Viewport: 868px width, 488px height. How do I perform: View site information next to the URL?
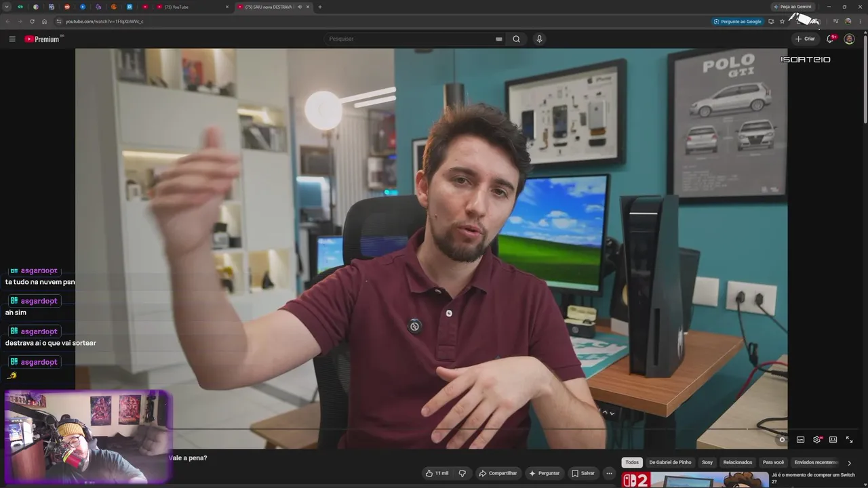(58, 22)
